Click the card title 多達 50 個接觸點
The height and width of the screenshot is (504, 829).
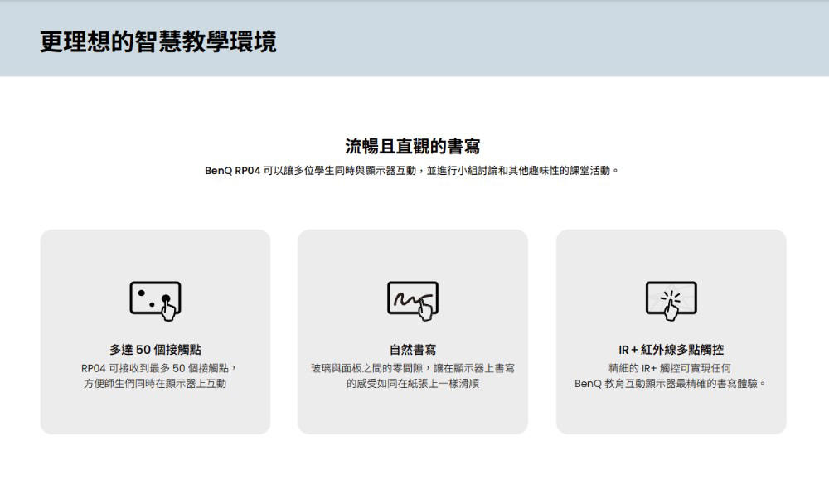(156, 350)
